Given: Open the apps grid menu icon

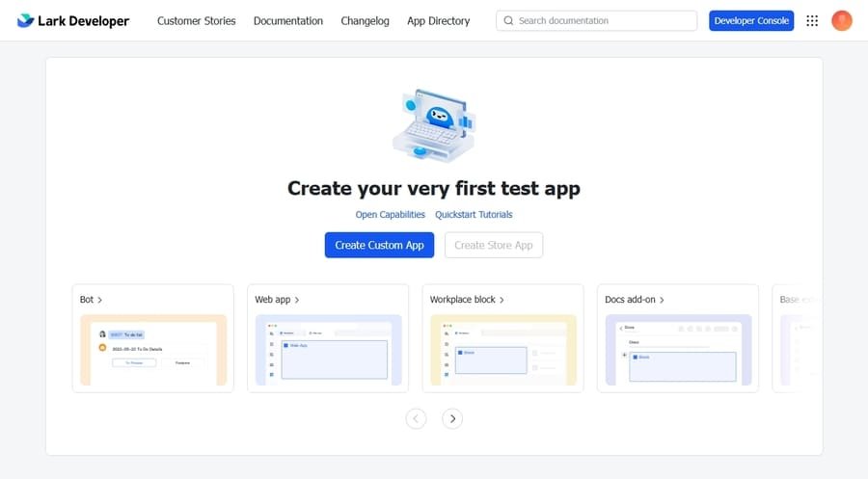Looking at the screenshot, I should [x=812, y=20].
